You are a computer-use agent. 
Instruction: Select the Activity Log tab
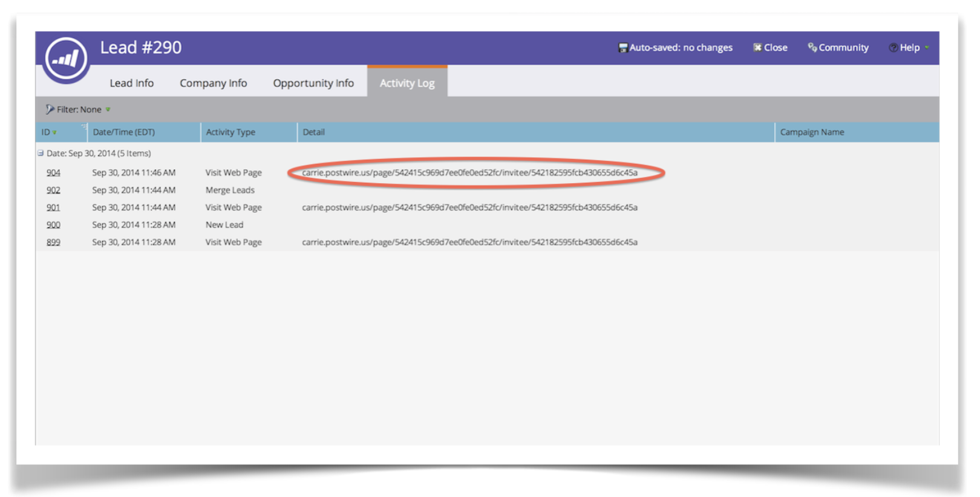[407, 83]
